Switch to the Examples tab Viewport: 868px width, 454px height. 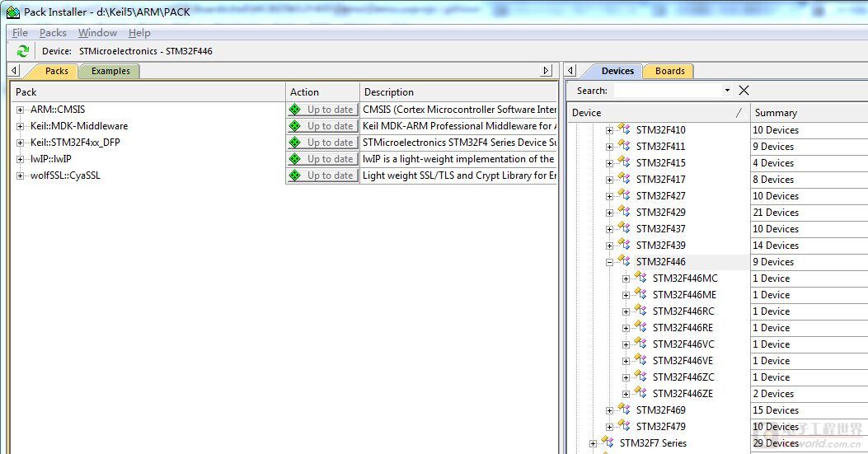[x=110, y=71]
